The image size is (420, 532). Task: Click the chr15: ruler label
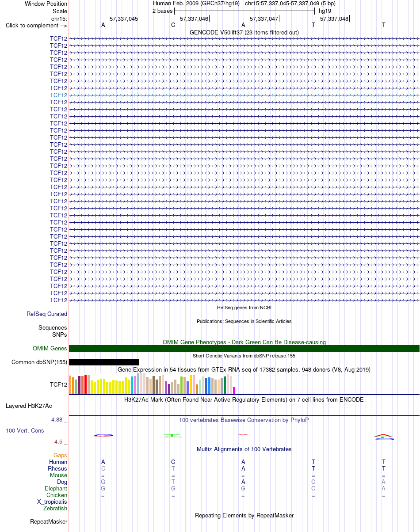[x=59, y=19]
